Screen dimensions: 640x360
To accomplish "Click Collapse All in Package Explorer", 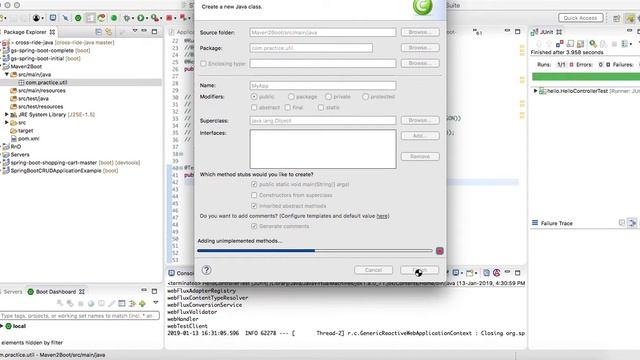I will 98,31.
